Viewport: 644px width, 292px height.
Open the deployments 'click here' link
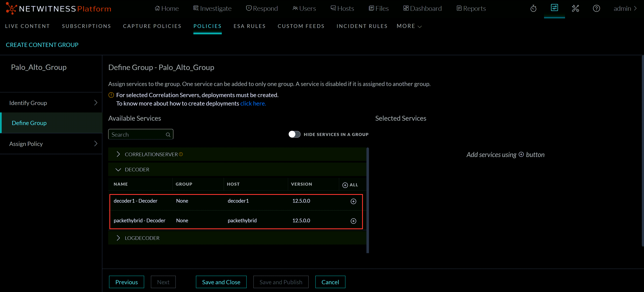point(253,103)
